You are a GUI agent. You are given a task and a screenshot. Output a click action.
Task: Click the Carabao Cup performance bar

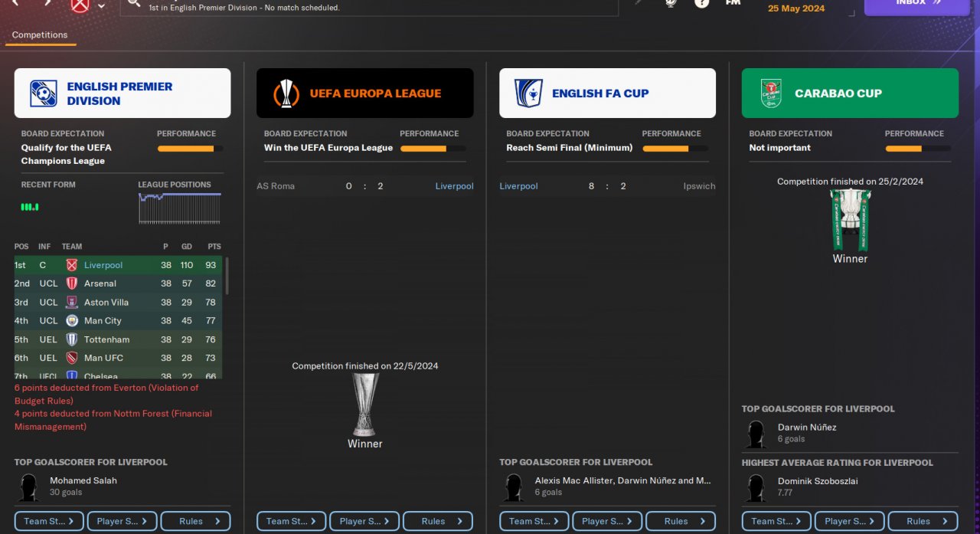click(918, 149)
